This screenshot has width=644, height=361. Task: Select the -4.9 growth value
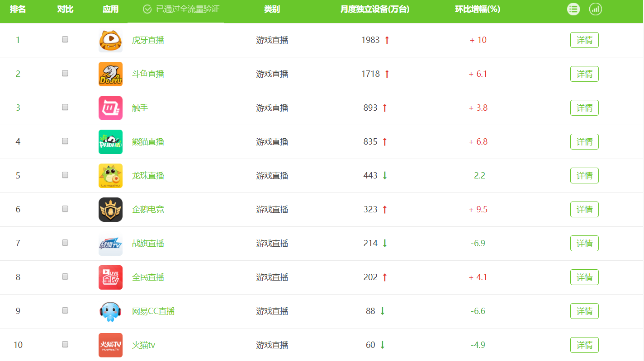click(x=478, y=345)
